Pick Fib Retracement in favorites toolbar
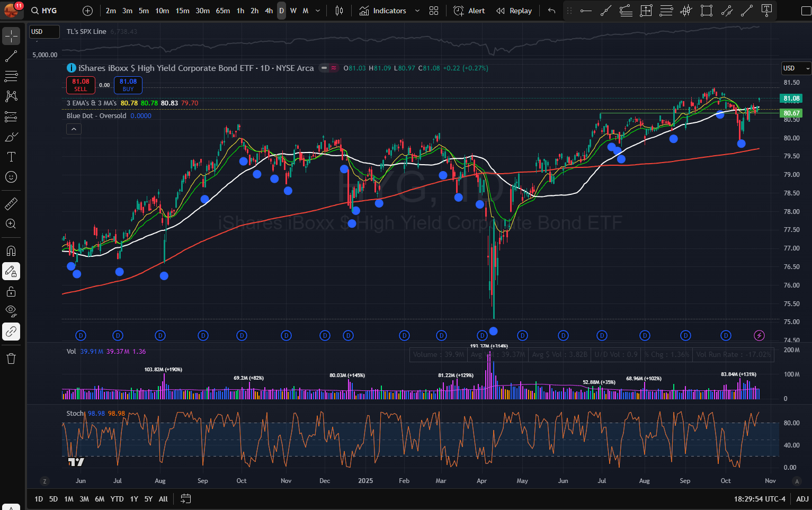The width and height of the screenshot is (812, 510). coord(626,11)
